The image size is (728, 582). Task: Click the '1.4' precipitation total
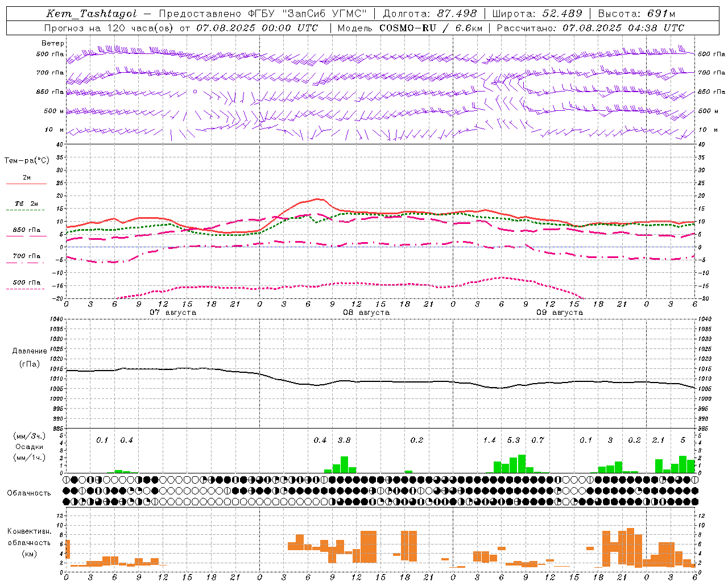click(489, 440)
